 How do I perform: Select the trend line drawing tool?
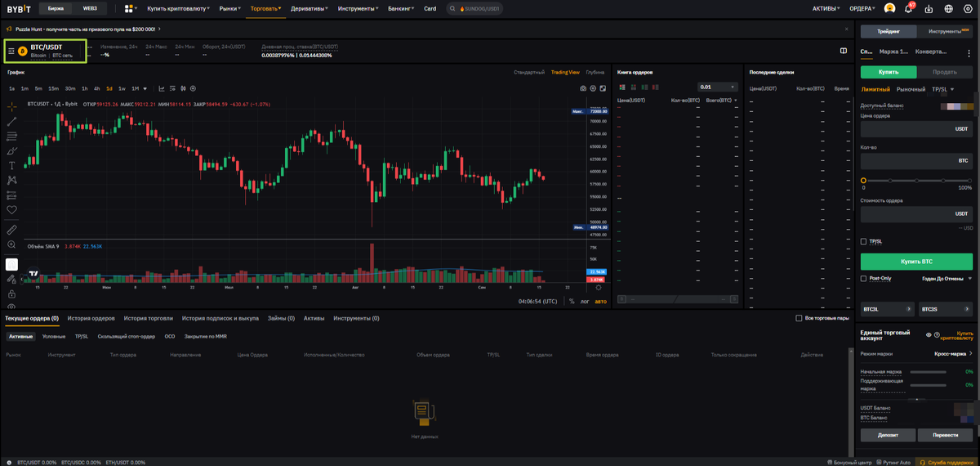[11, 121]
